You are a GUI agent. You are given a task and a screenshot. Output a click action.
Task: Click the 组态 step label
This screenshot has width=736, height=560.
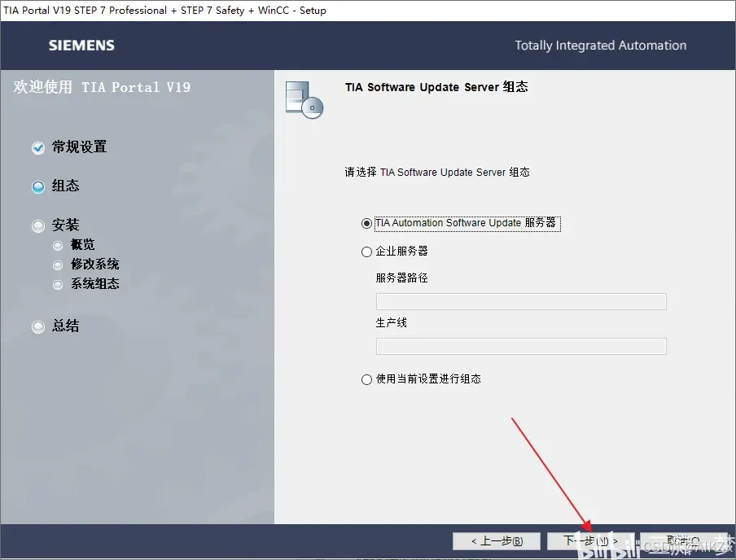coord(65,186)
